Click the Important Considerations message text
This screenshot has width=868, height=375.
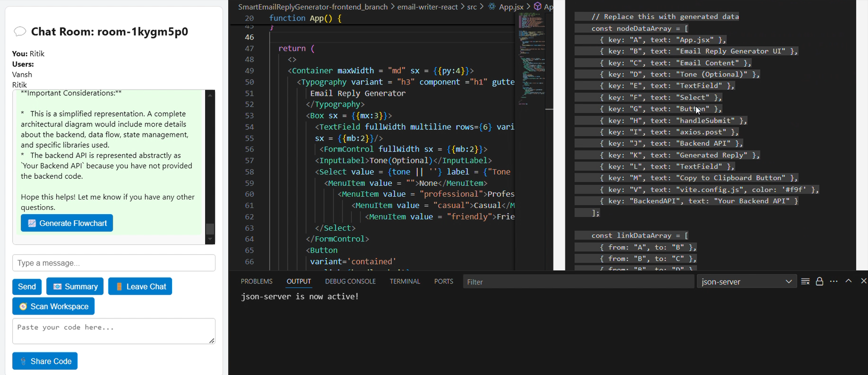pos(71,93)
